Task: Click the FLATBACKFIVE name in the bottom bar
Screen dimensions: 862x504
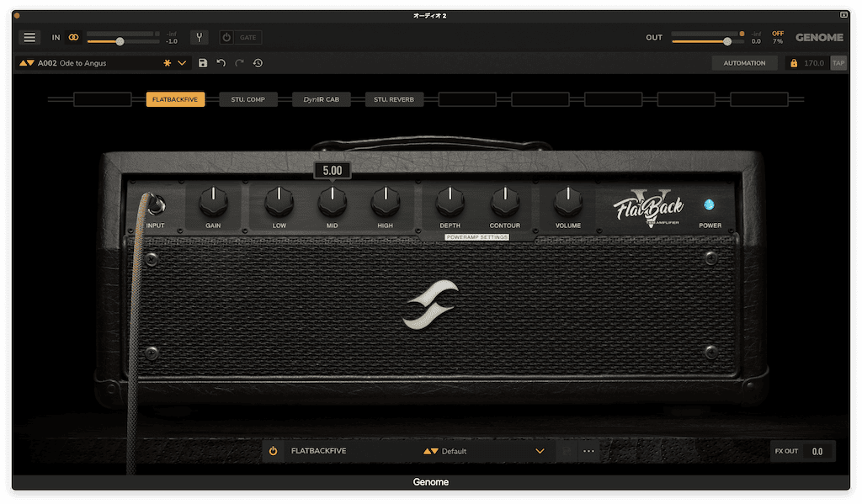Action: pyautogui.click(x=319, y=451)
